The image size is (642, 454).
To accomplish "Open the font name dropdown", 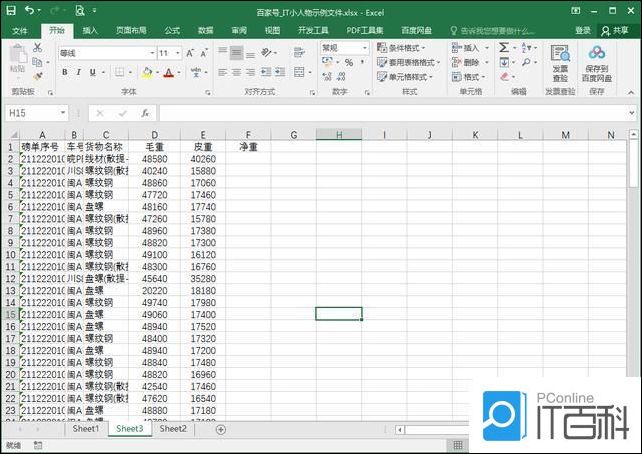I will (152, 53).
